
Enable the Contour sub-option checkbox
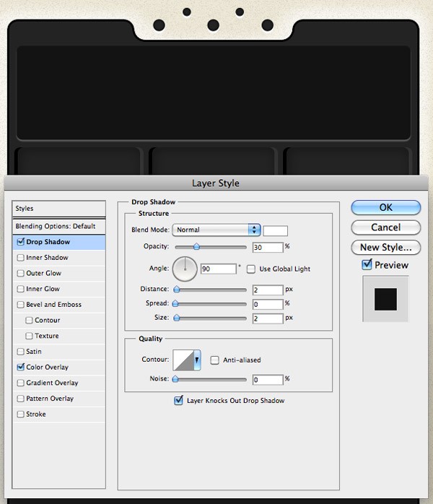click(29, 320)
